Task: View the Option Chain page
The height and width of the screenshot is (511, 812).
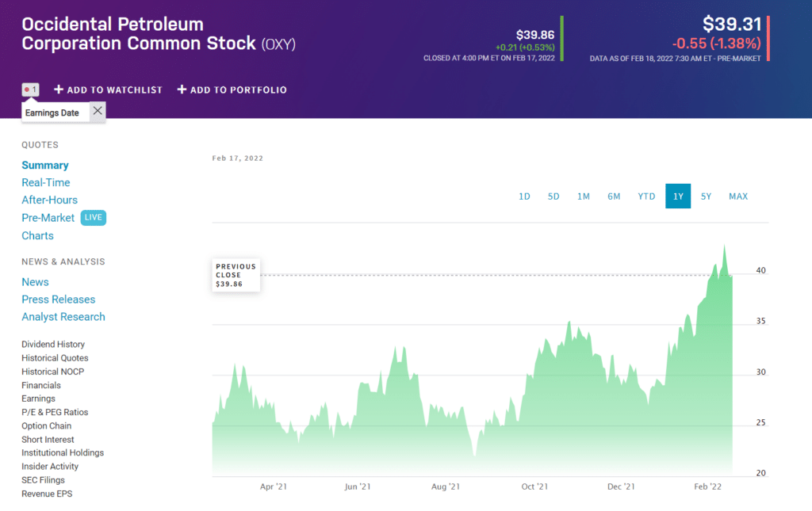Action: click(47, 426)
